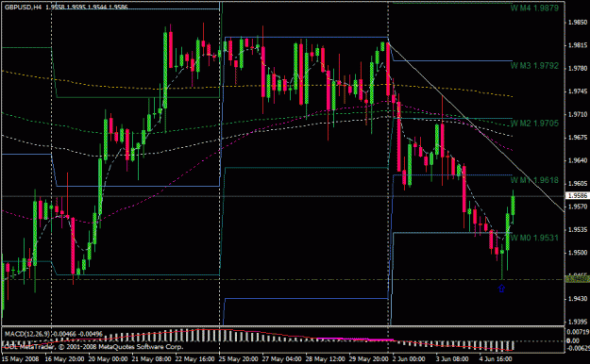Click the 21 May 08:00 time label

[x=152, y=358]
